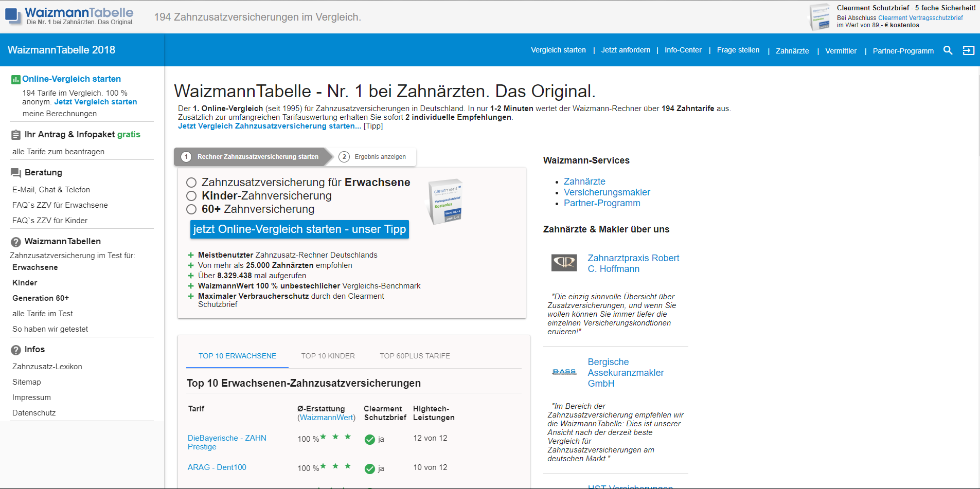Screen dimensions: 980x489
Task: Click Jetzt Vergleich Zahnzusatzversicherung starten... link
Action: (x=270, y=126)
